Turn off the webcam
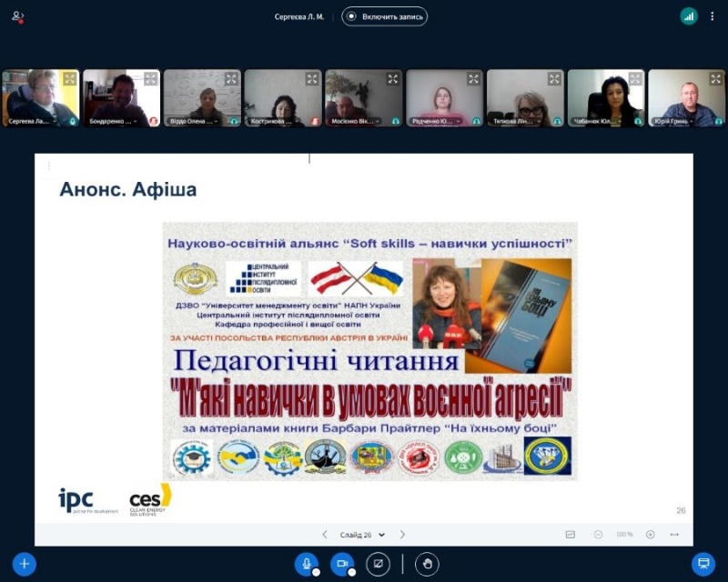This screenshot has height=582, width=728. (342, 564)
